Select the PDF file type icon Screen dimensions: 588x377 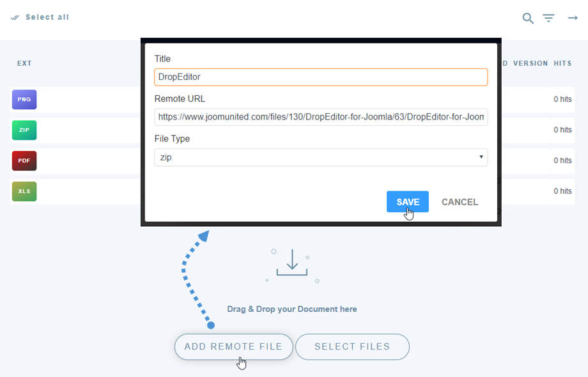pyautogui.click(x=24, y=160)
